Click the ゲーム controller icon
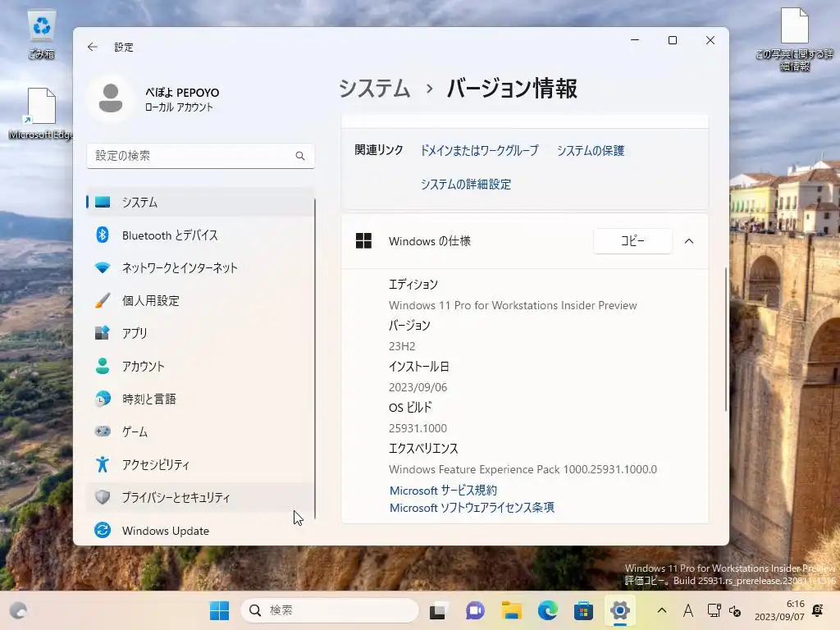This screenshot has width=840, height=630. (x=103, y=431)
